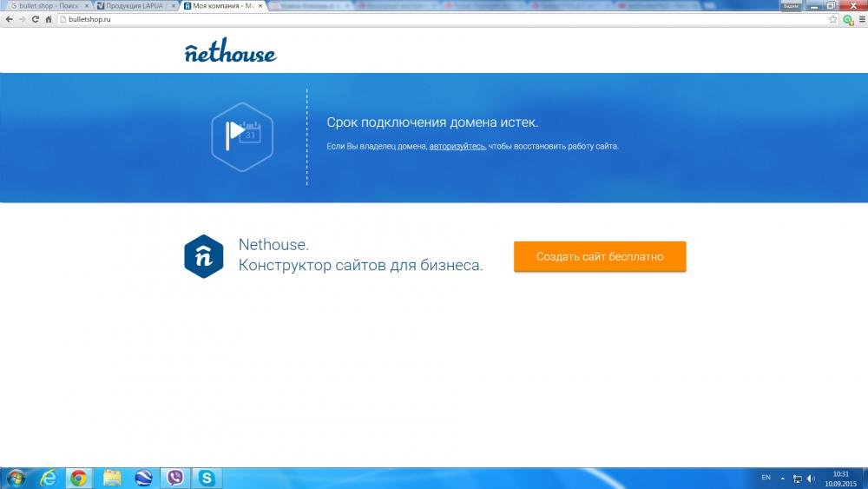Click the Nethouse logo in the header
Viewport: 868px width, 489px height.
click(230, 52)
